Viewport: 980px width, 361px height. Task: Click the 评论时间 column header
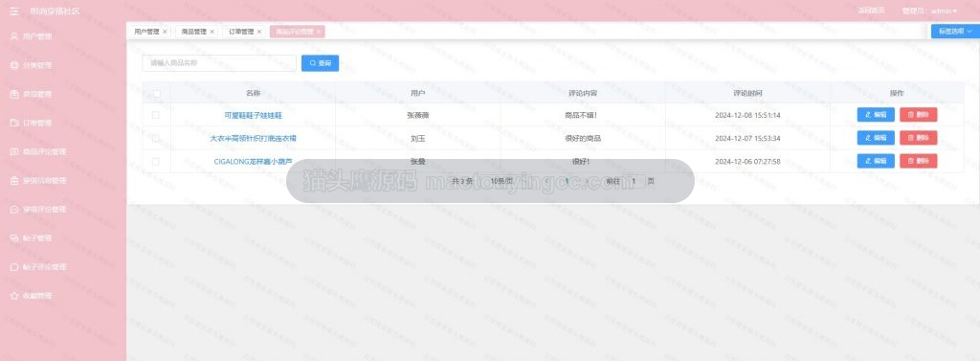coord(747,93)
